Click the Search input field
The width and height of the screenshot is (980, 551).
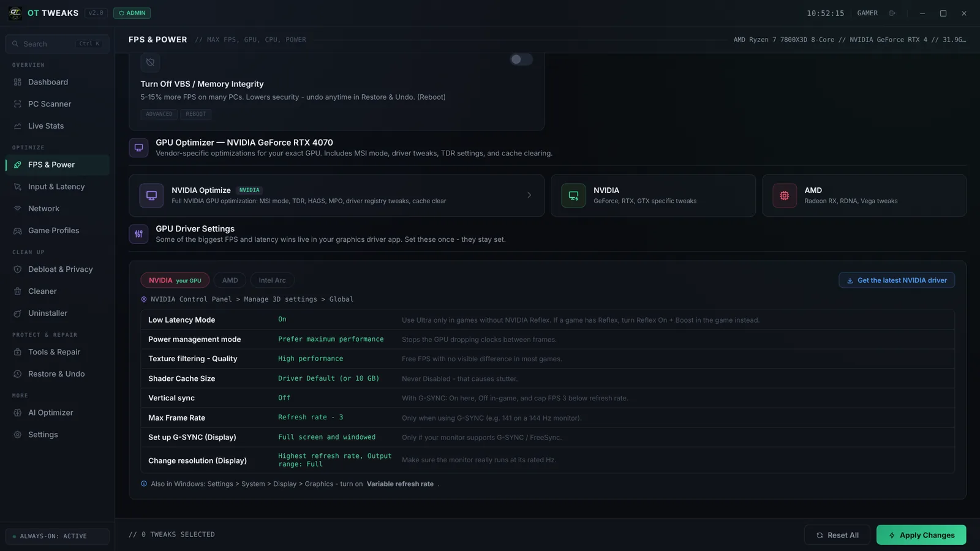57,44
